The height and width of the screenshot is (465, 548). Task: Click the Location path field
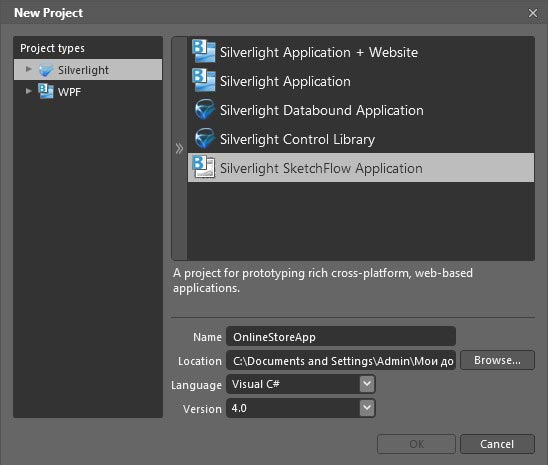(x=341, y=361)
